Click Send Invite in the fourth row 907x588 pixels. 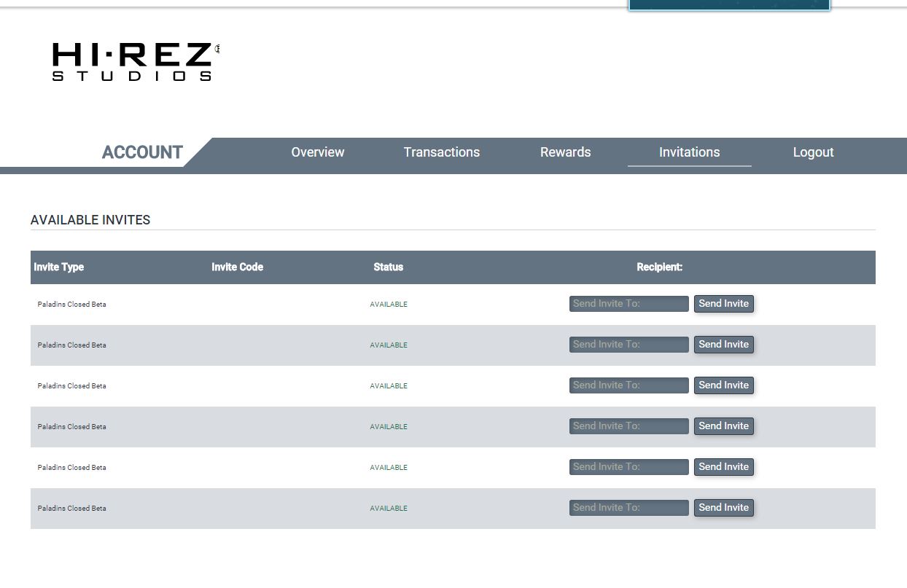724,426
